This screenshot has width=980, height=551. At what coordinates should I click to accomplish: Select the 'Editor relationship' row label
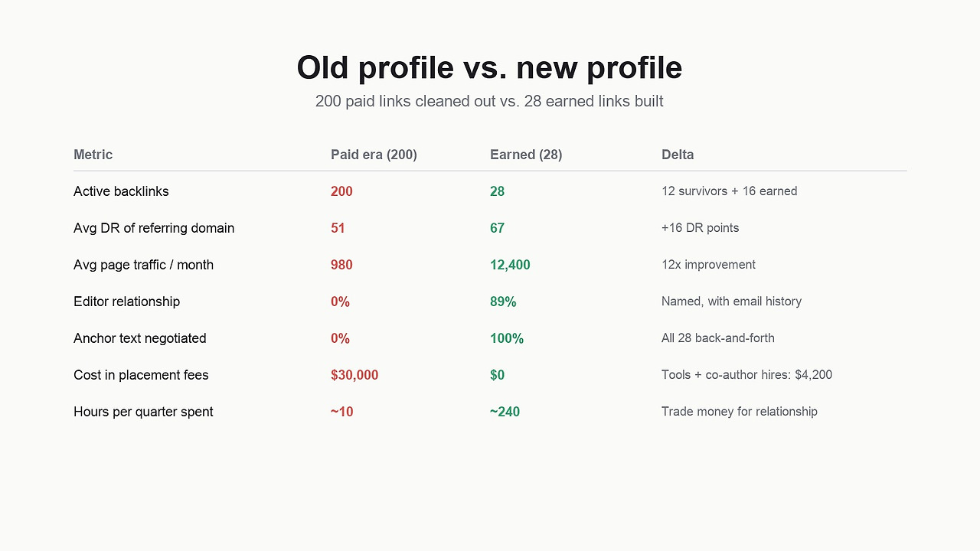(126, 302)
